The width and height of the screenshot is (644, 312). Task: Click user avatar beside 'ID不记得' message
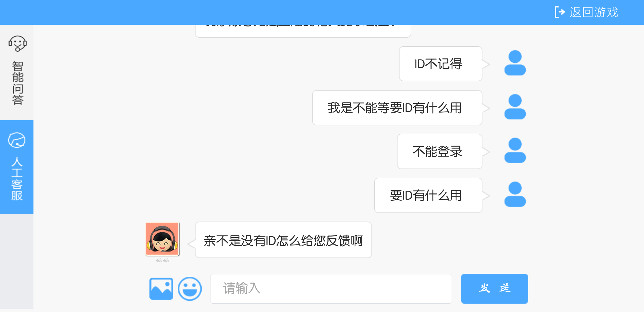point(515,63)
